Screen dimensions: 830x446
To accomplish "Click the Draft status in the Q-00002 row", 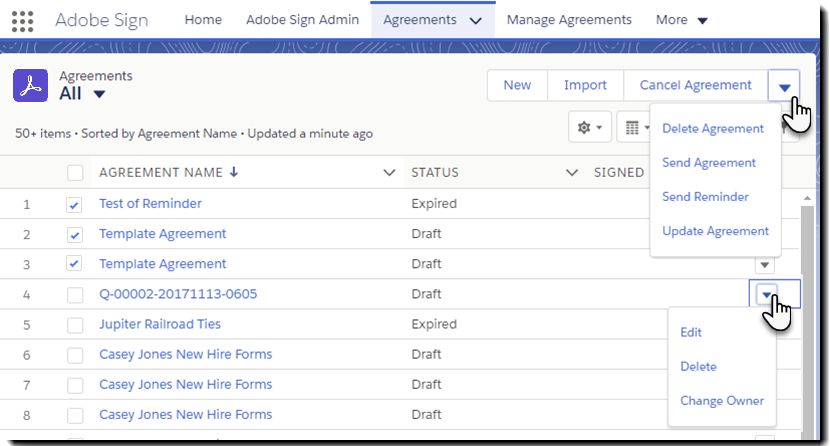I will pyautogui.click(x=426, y=294).
